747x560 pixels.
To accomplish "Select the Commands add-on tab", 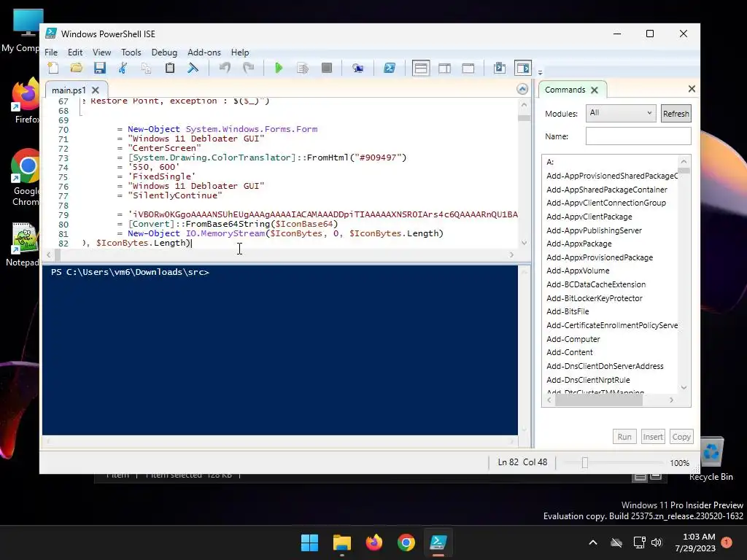I will [565, 90].
